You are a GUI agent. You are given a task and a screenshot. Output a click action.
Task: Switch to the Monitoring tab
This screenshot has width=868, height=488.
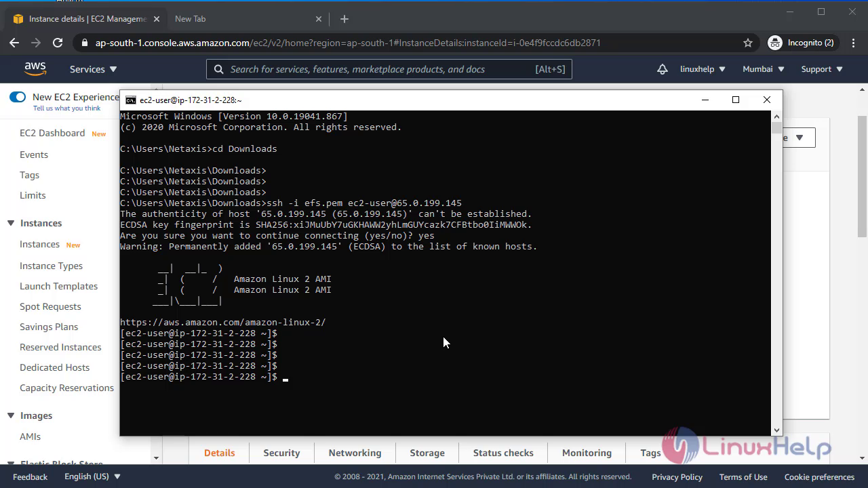point(587,453)
